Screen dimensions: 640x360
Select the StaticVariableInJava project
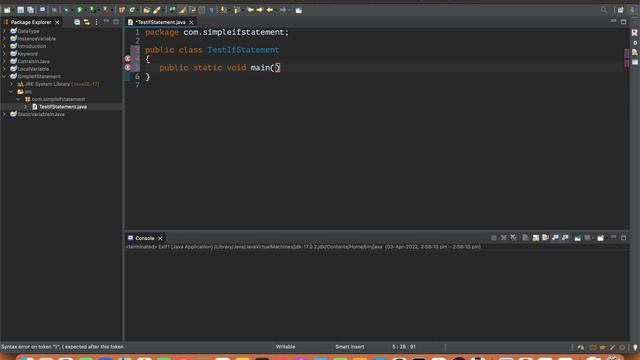[x=41, y=114]
